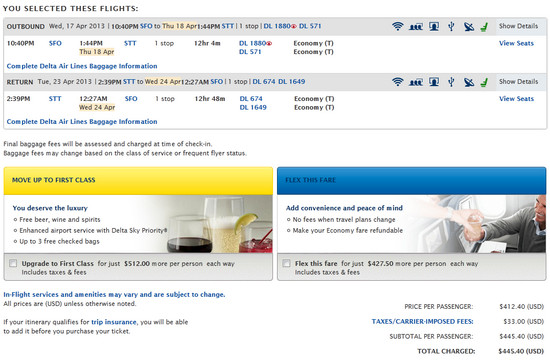Click STT airport code in outbound detail row
This screenshot has height=360, width=550.
click(130, 43)
